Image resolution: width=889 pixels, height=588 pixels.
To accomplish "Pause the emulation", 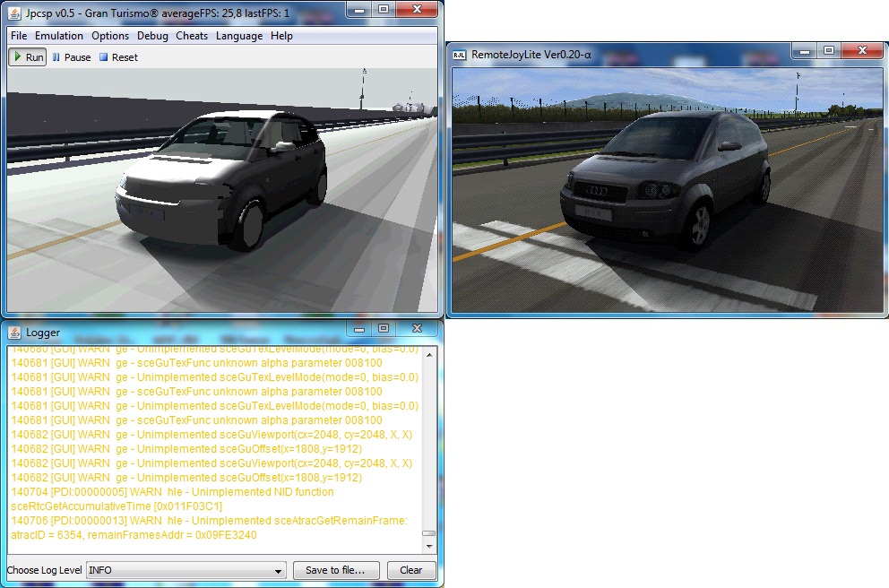I will 72,57.
